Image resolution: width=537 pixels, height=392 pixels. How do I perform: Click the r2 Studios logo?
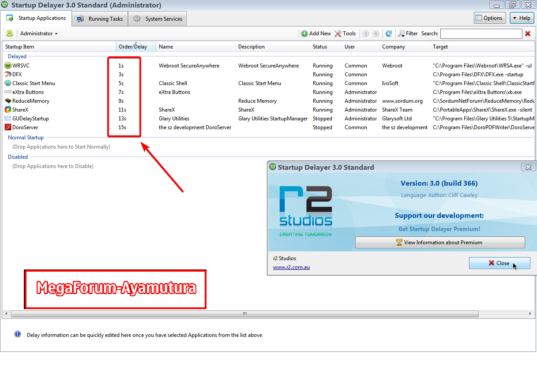point(306,211)
